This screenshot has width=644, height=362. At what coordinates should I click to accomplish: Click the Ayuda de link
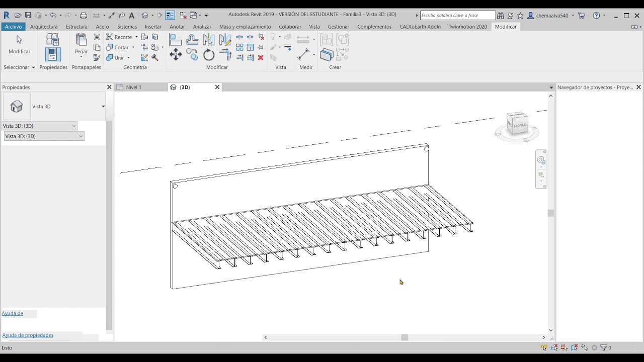click(x=13, y=313)
